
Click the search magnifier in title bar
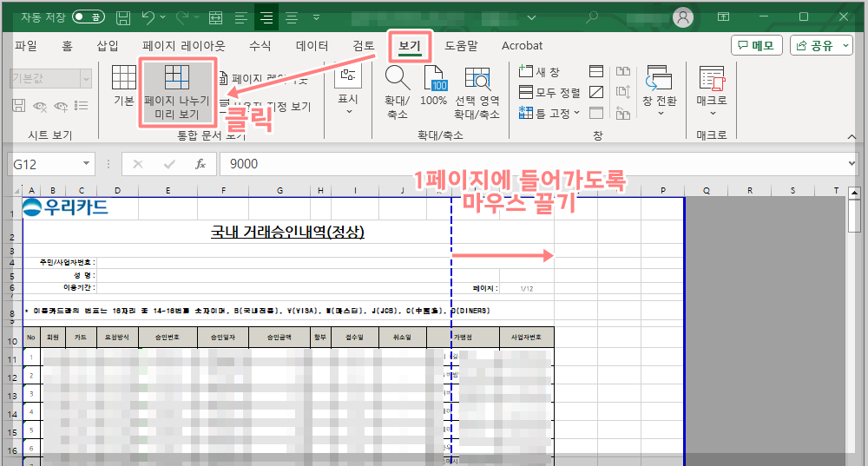point(592,17)
